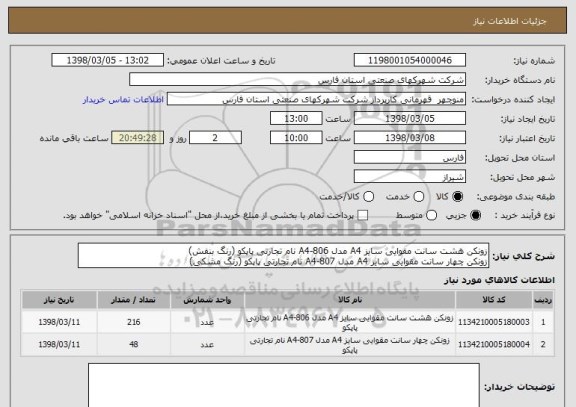Click the تاریخ نیاز column header
This screenshot has height=407, width=576.
click(59, 300)
